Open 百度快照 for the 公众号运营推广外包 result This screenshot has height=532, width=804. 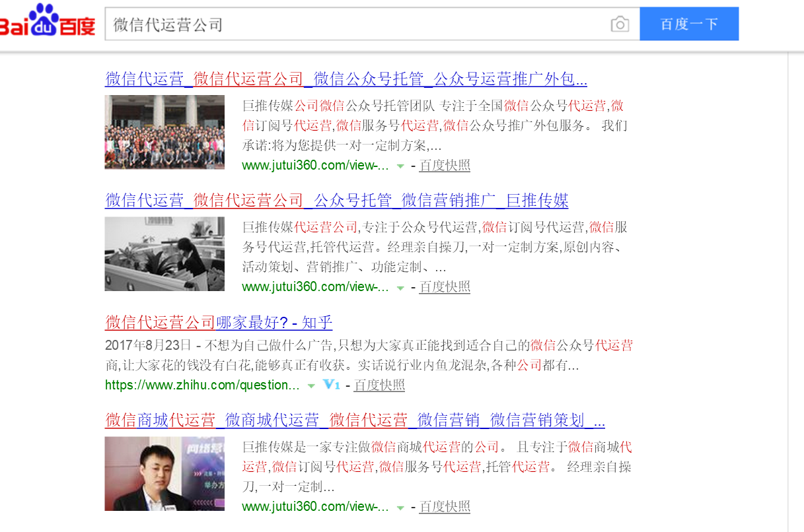[x=445, y=165]
